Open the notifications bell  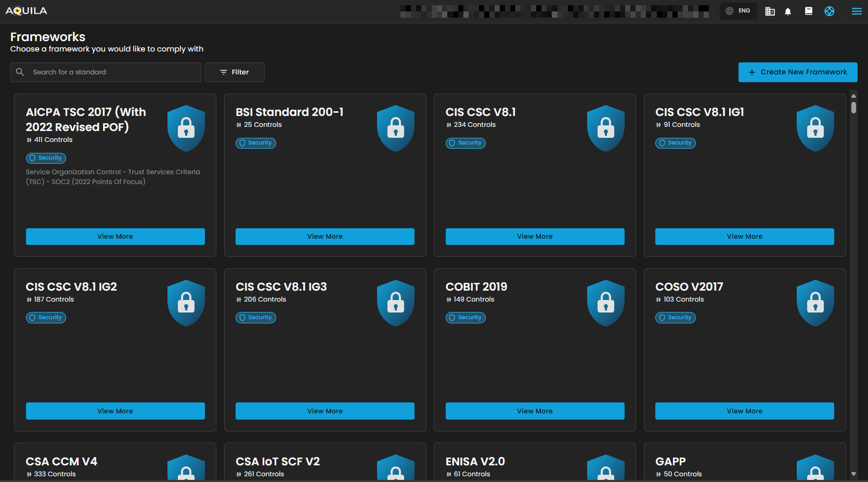coord(788,11)
